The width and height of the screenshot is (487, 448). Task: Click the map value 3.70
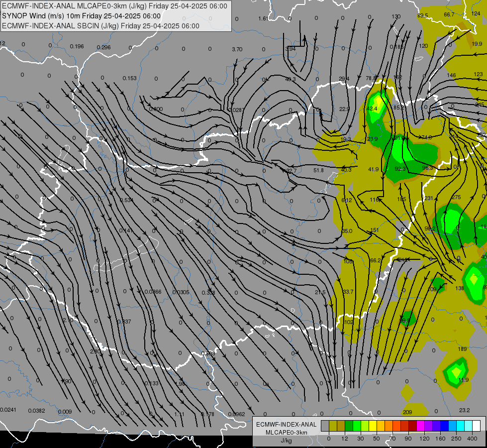(237, 49)
